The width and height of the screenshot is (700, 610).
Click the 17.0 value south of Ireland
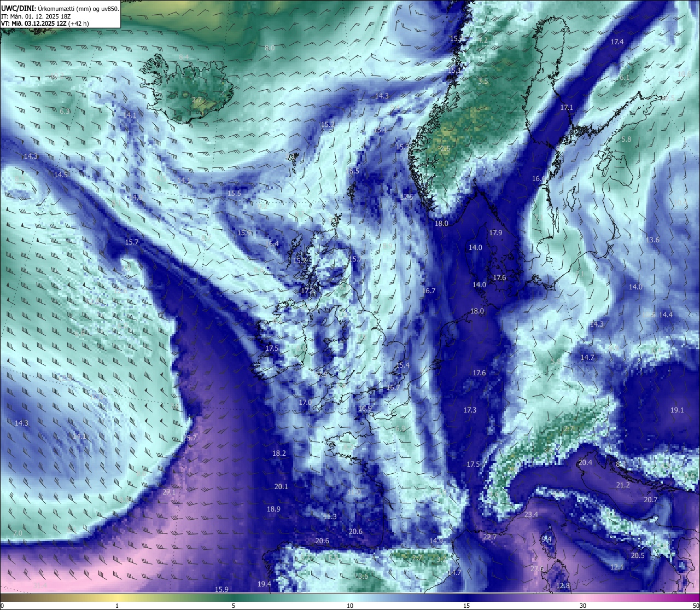[305, 402]
